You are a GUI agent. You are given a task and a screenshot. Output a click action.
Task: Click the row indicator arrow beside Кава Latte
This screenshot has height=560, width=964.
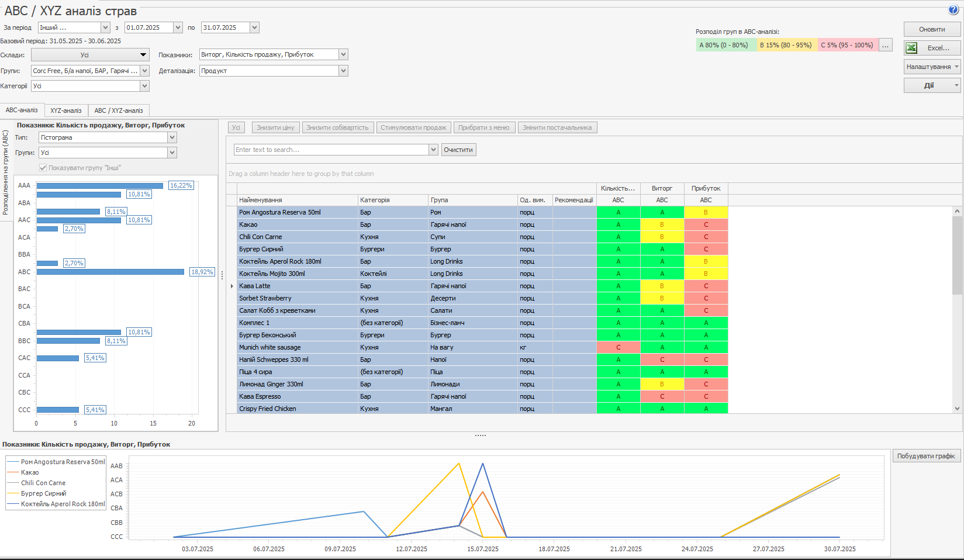click(x=232, y=286)
